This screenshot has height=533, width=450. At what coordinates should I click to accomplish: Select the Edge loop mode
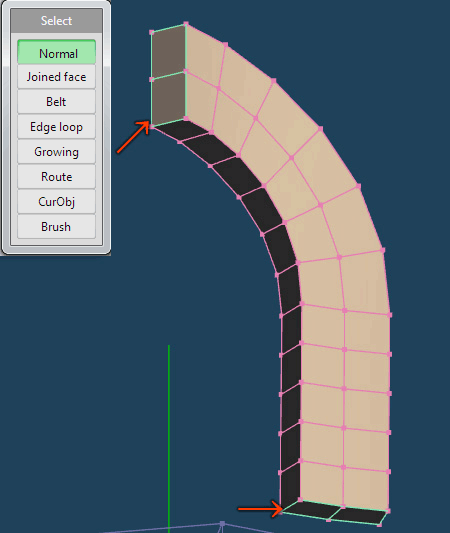(x=56, y=127)
